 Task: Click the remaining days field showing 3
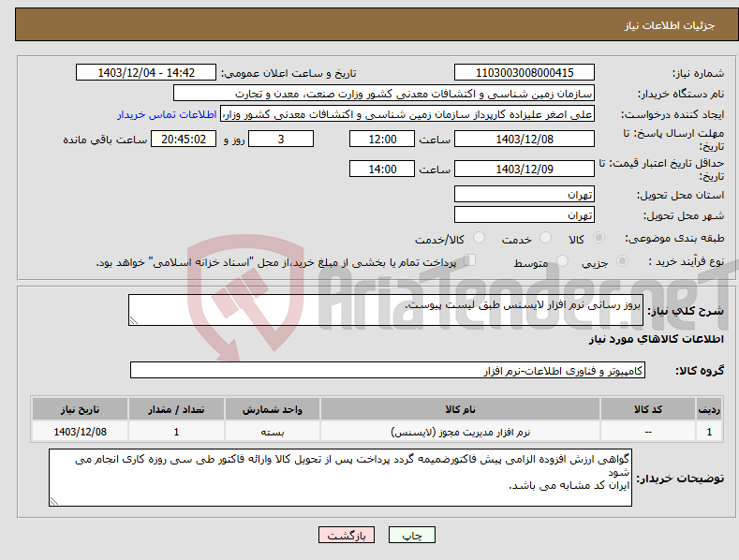pos(281,139)
